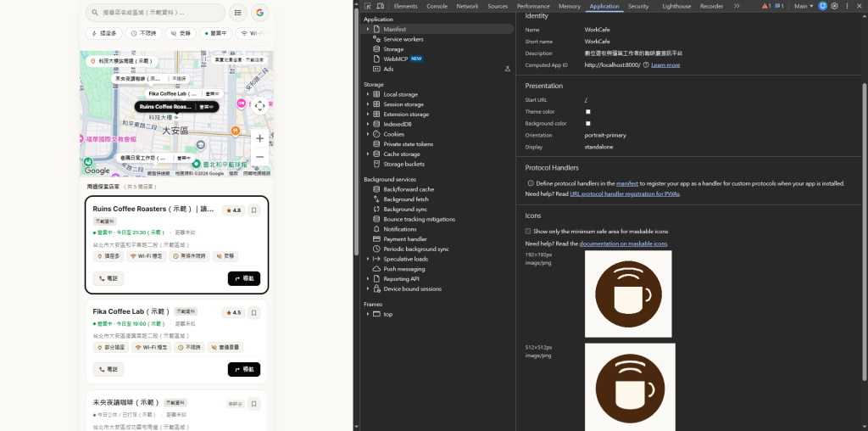Switch to the Console tab

pos(437,6)
